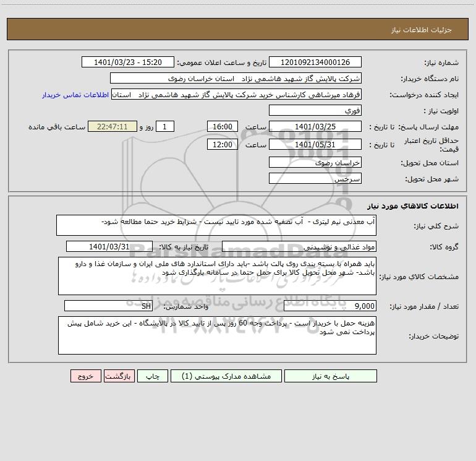Click the توضیحات خریدار label
Viewport: 476px width, 461px height.
(433, 336)
